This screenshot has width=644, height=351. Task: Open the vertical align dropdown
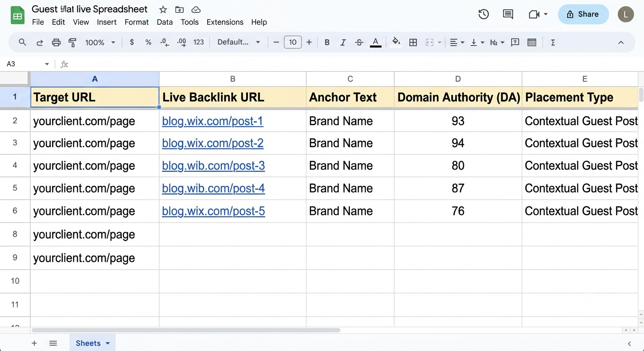tap(477, 43)
